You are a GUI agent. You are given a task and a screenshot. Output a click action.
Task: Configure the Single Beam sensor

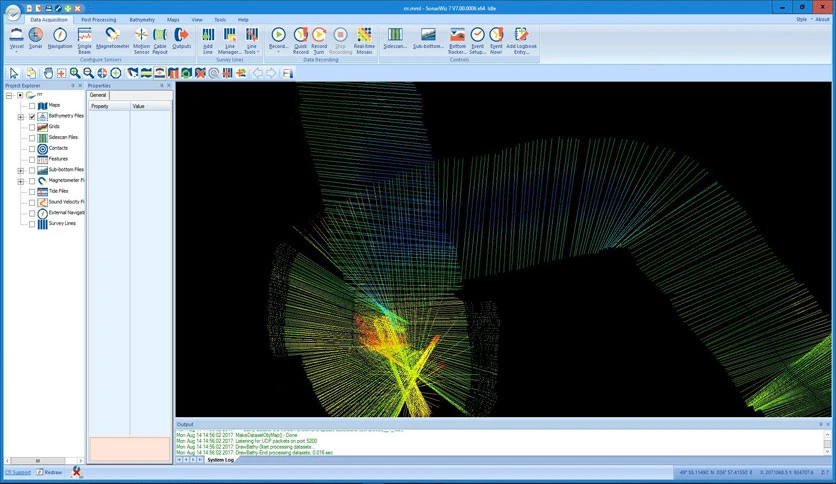(84, 41)
